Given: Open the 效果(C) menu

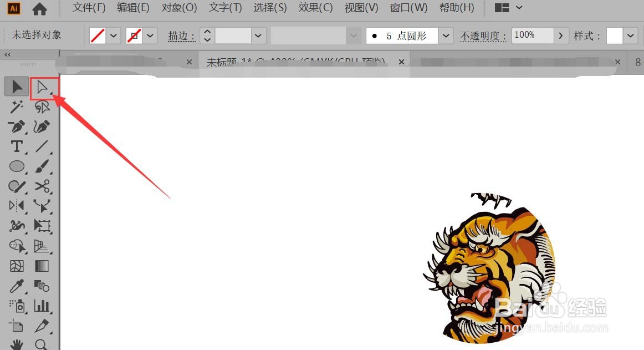Looking at the screenshot, I should click(315, 8).
